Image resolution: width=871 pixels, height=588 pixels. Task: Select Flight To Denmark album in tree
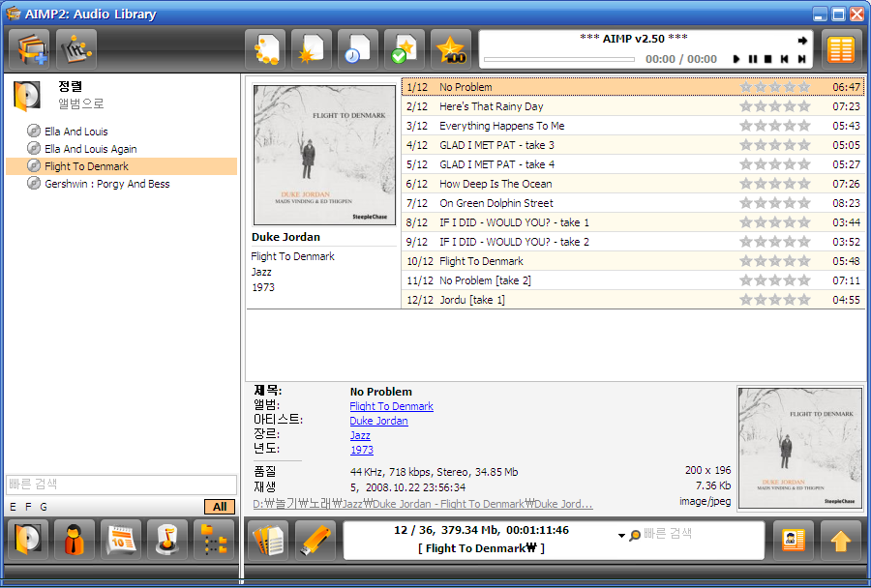[x=121, y=166]
